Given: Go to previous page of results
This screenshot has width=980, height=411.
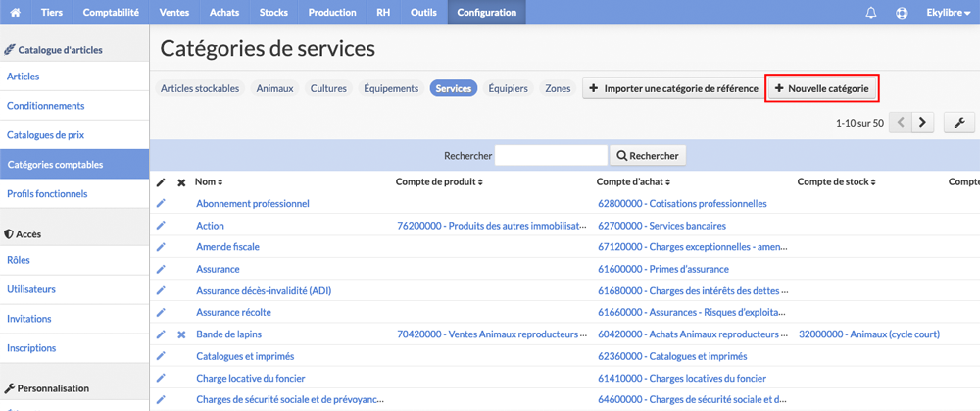Looking at the screenshot, I should click(901, 123).
